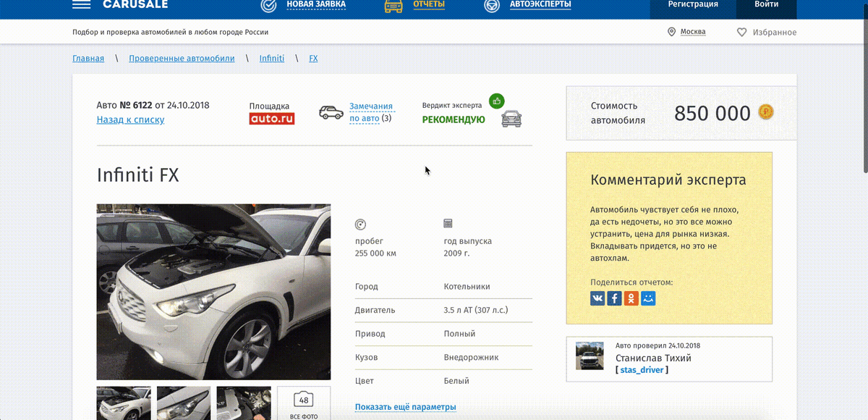Click expert name Станислав Тихий
This screenshot has width=868, height=420.
click(653, 358)
